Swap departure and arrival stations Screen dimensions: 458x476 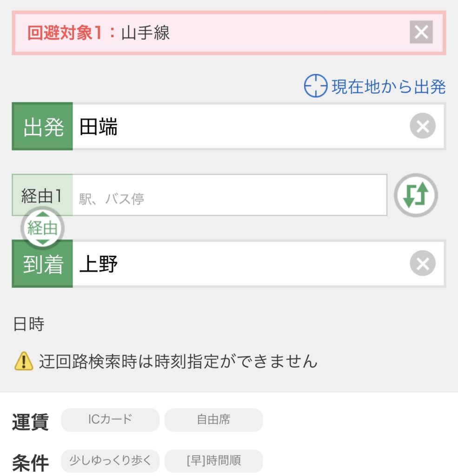click(x=416, y=195)
